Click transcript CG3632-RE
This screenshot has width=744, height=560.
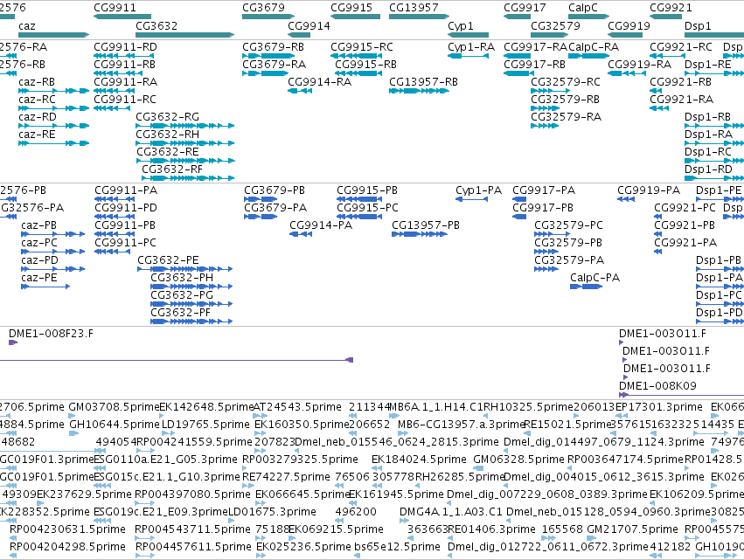(168, 152)
